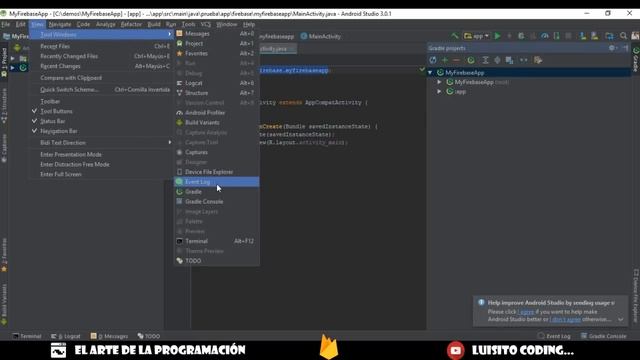Toggle the Toolbar option in View menu
The height and width of the screenshot is (360, 640).
(x=101, y=101)
